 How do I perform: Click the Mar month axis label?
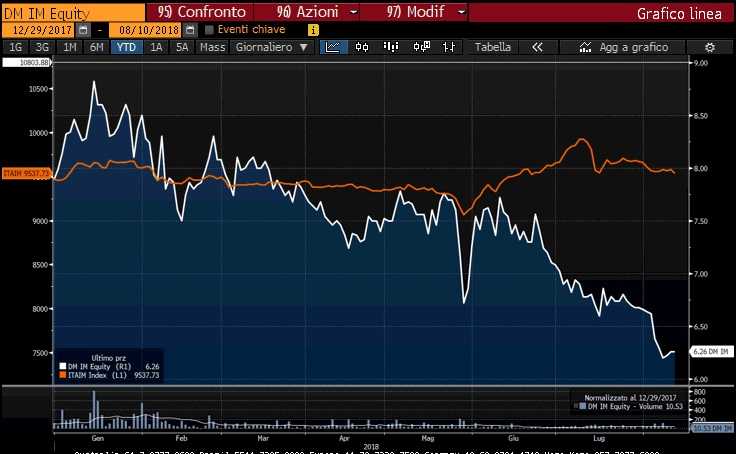pos(263,438)
